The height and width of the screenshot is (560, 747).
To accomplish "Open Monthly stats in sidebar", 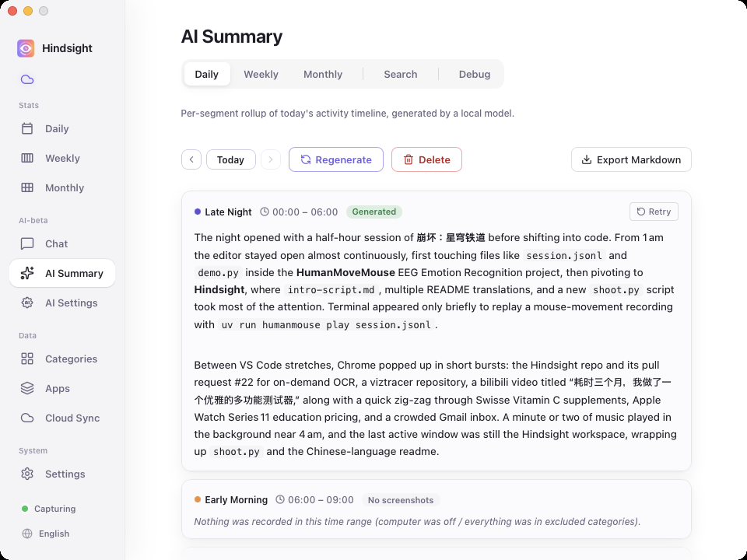I will (62, 187).
